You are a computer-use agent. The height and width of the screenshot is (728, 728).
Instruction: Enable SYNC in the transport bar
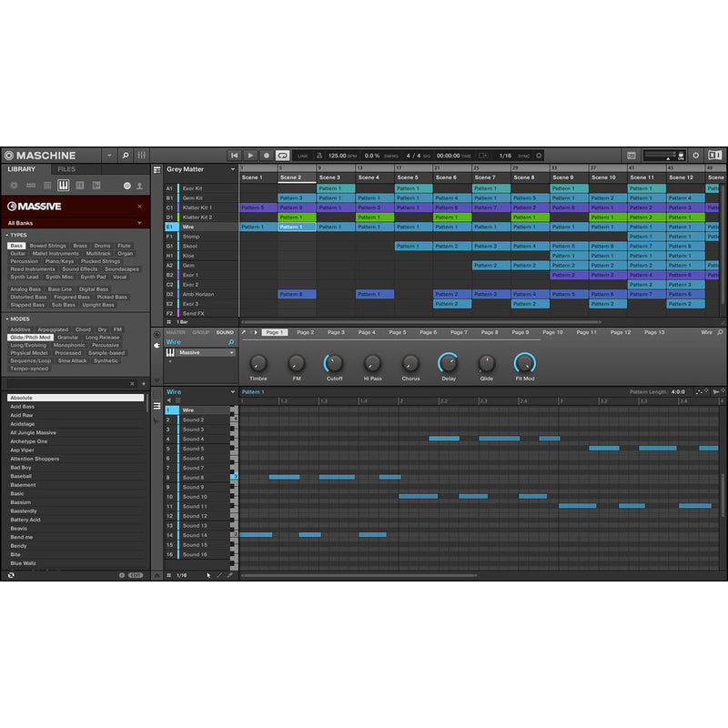(524, 155)
